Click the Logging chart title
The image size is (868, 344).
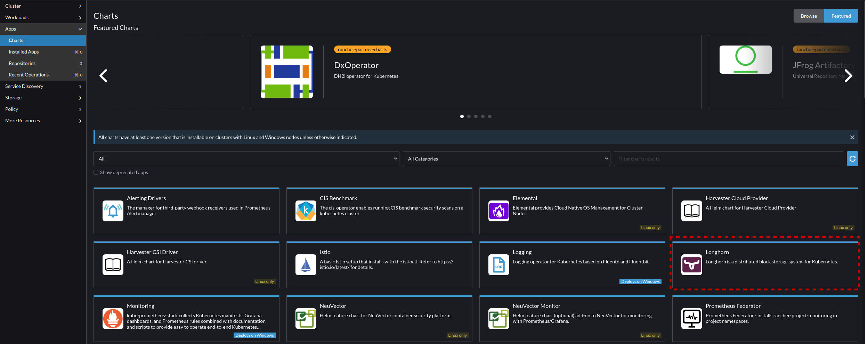pyautogui.click(x=522, y=252)
